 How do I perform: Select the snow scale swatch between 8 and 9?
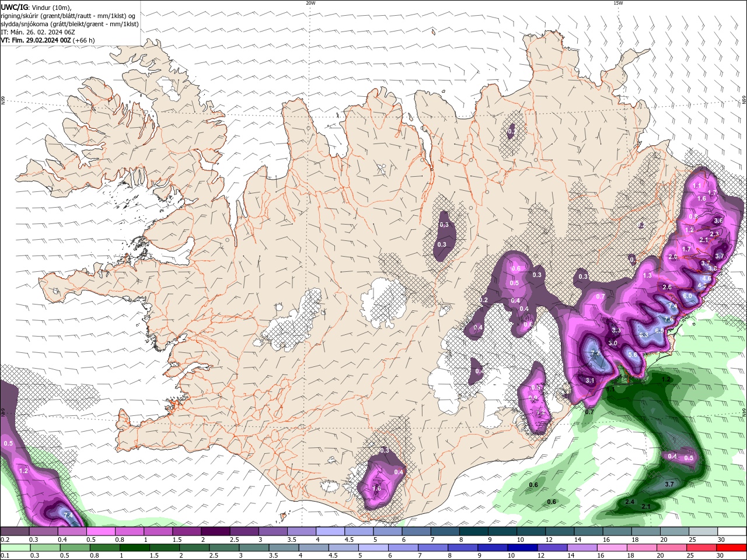(x=474, y=531)
